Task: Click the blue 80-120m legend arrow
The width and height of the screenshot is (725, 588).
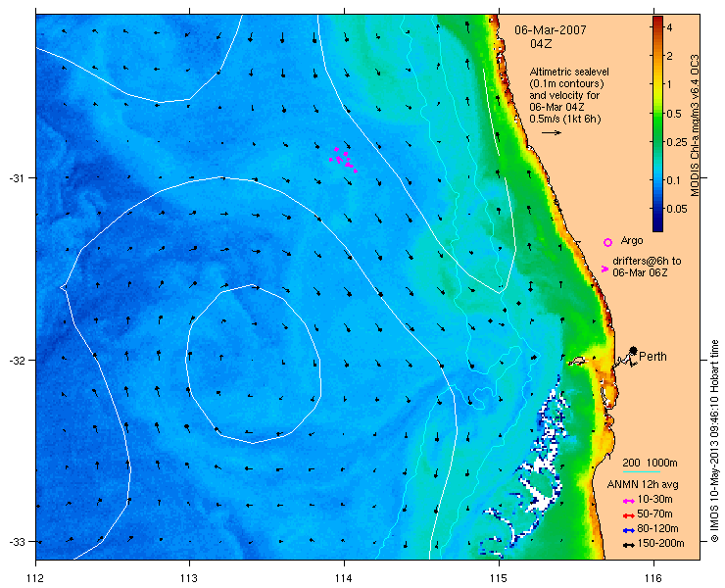Action: pos(628,530)
